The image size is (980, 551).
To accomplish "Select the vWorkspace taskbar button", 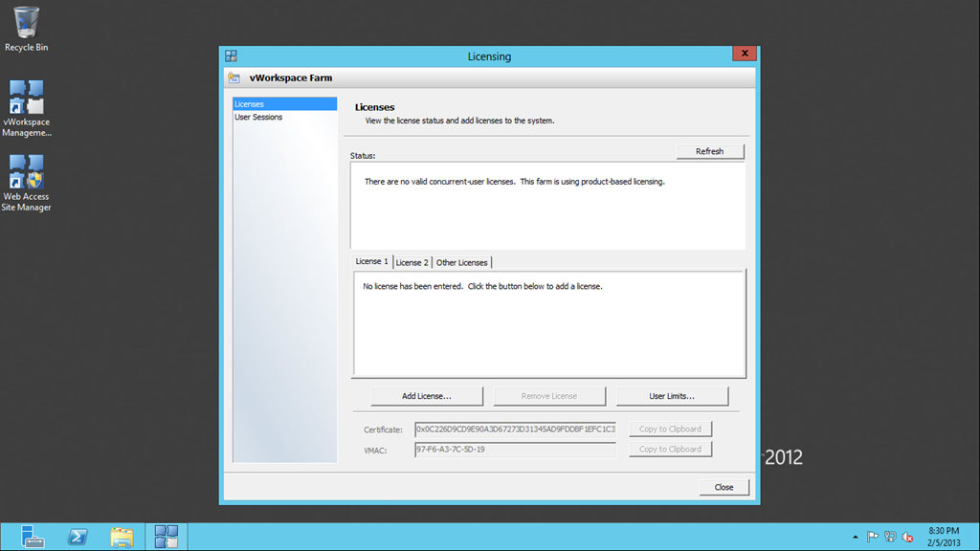I will pyautogui.click(x=167, y=537).
